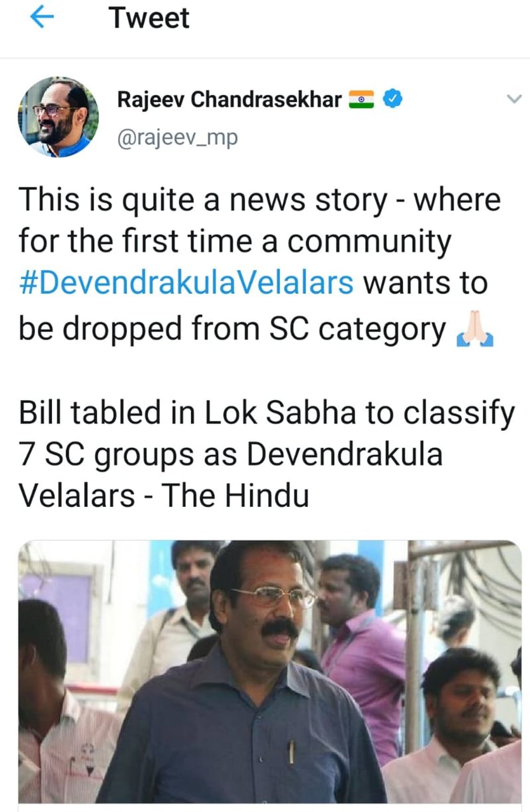Click the "This is quite a news story" line

point(260,200)
